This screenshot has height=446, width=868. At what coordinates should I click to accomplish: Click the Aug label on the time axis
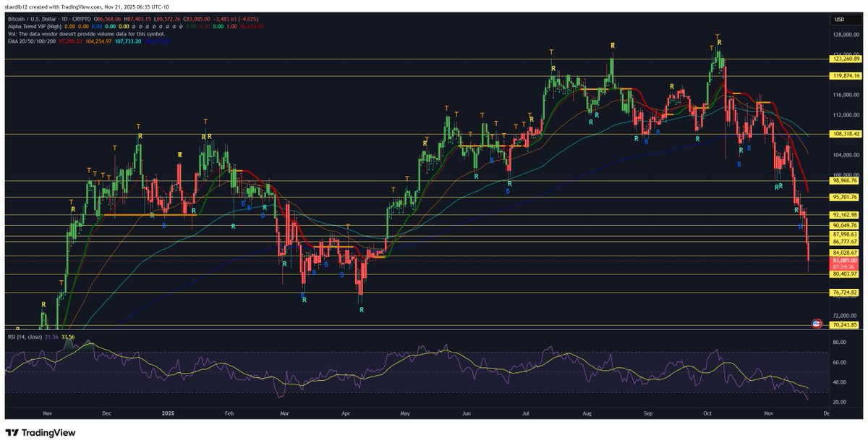(x=587, y=414)
